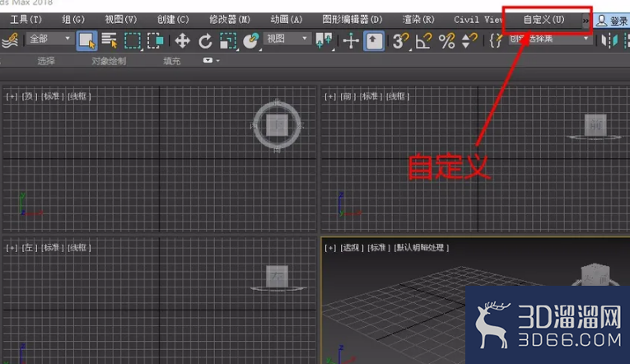The image size is (630, 364).
Task: Click [+] in the 顶 viewport label
Action: tap(12, 96)
